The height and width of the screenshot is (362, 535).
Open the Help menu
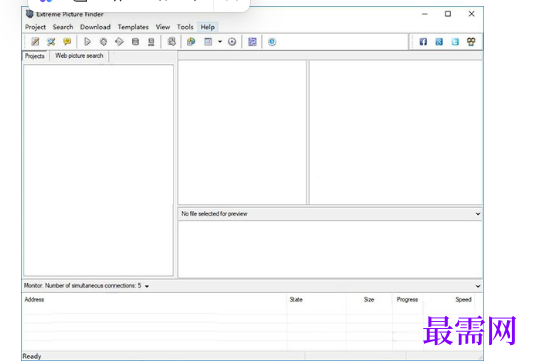207,27
